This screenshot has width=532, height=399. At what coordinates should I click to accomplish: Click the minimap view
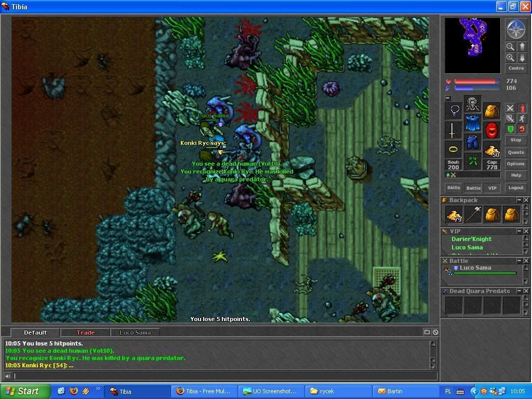(x=472, y=46)
